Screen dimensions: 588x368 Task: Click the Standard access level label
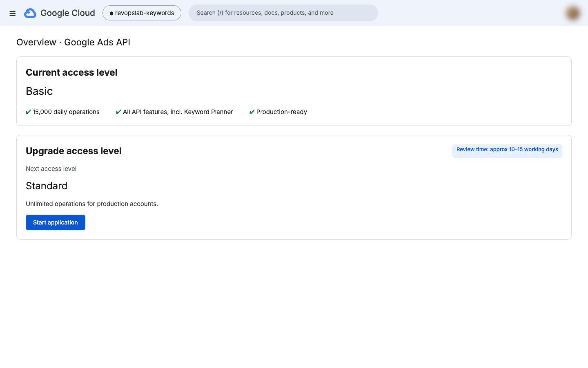pos(47,186)
